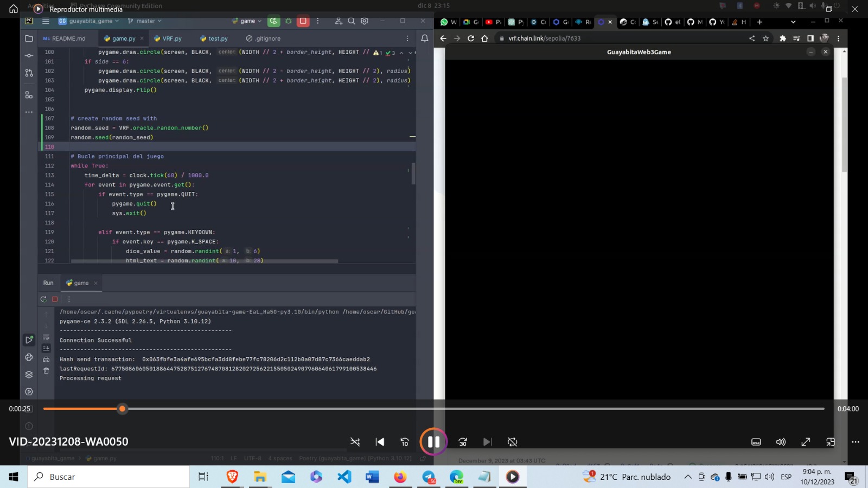Print the console output
This screenshot has height=488, width=868.
[x=46, y=359]
